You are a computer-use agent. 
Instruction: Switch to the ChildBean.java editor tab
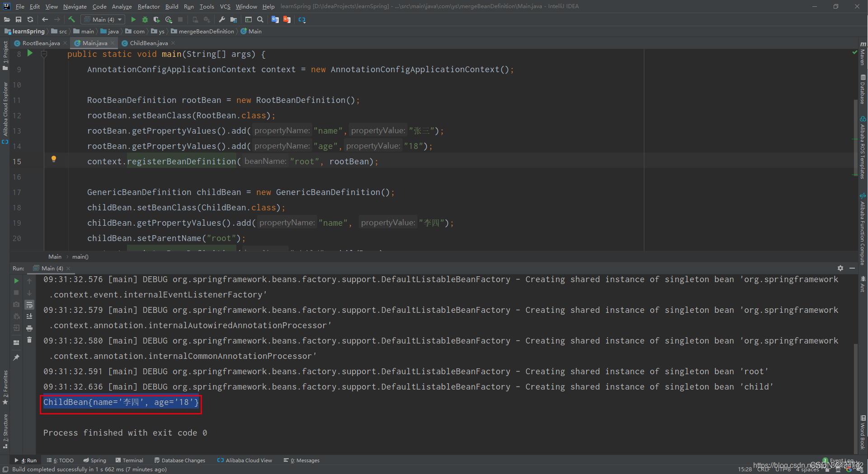(149, 43)
